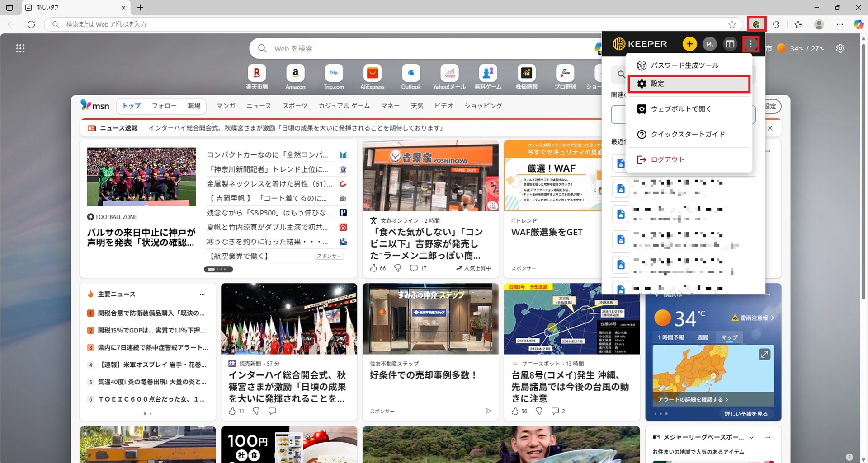Open the Edge favorites star list
Viewport: 868px width, 463px height.
798,24
